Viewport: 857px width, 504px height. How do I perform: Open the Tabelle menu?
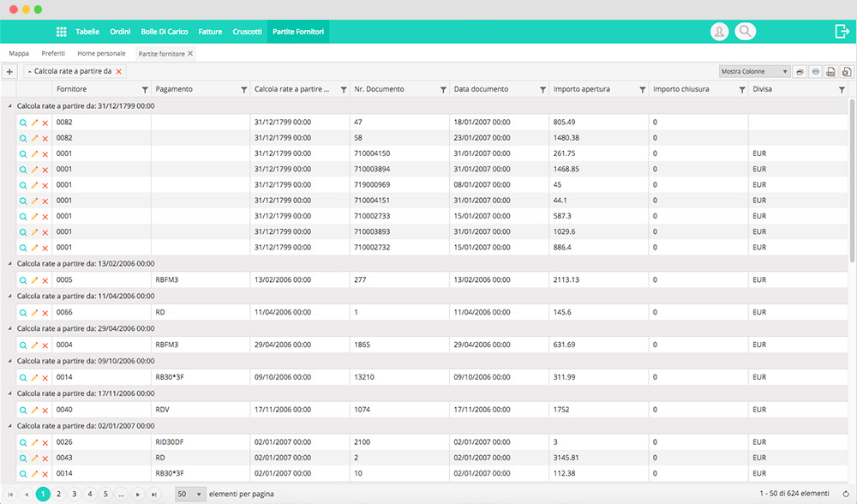pos(87,32)
